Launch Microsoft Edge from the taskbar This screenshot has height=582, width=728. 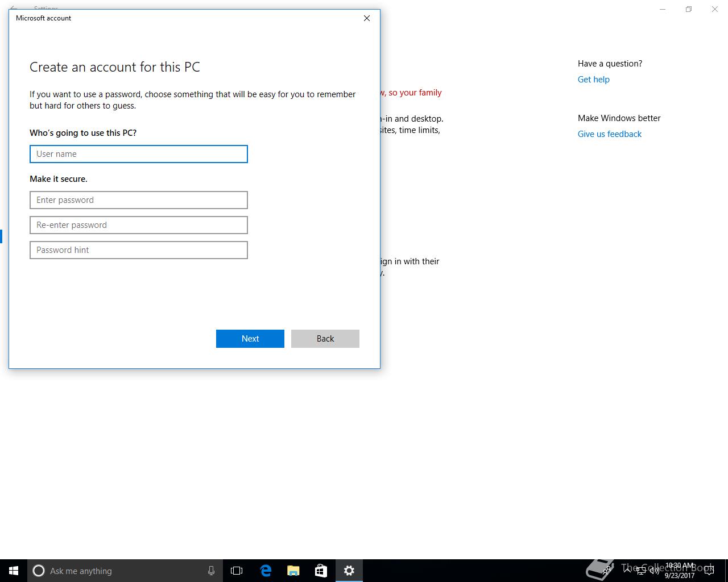click(265, 571)
